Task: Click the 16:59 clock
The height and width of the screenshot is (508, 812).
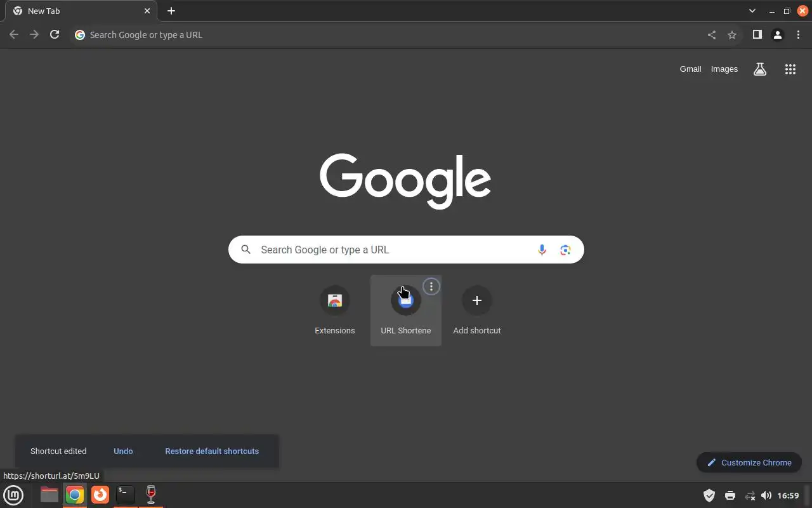Action: tap(788, 495)
